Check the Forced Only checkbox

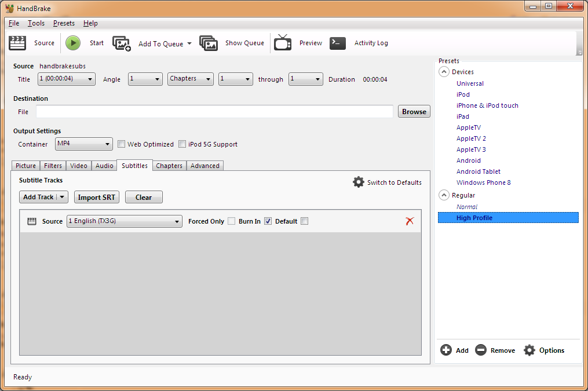pos(231,221)
